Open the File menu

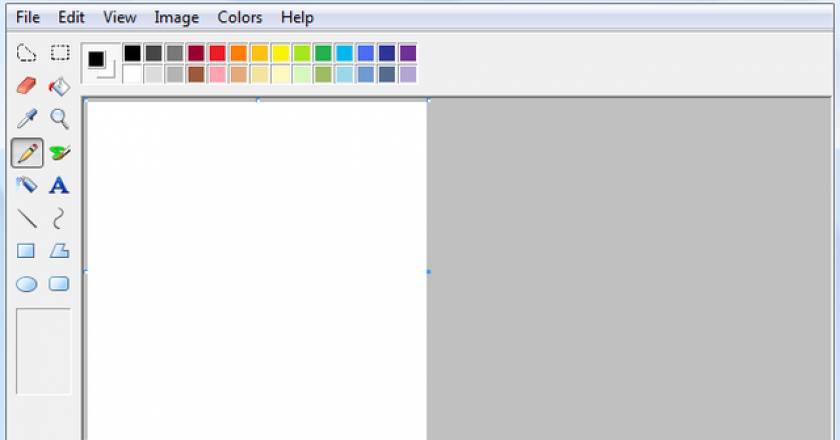28,18
